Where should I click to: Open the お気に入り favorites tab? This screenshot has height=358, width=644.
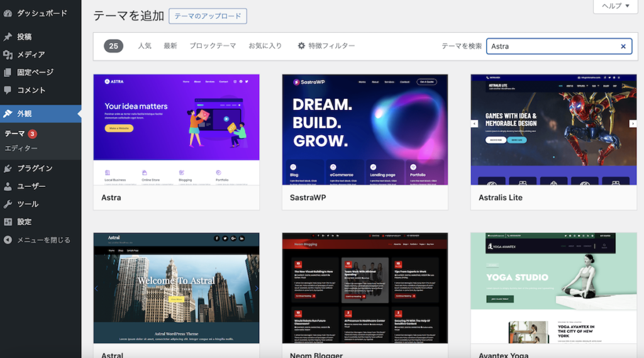tap(265, 46)
